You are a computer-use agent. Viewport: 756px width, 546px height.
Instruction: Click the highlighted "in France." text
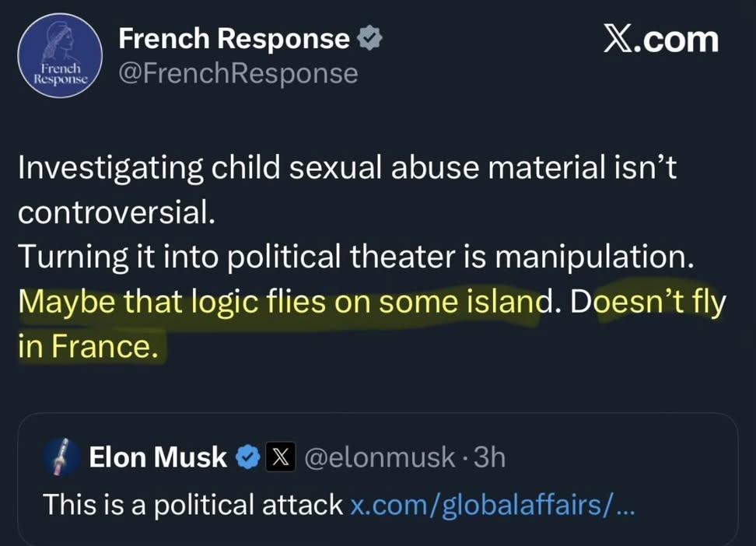tap(89, 346)
